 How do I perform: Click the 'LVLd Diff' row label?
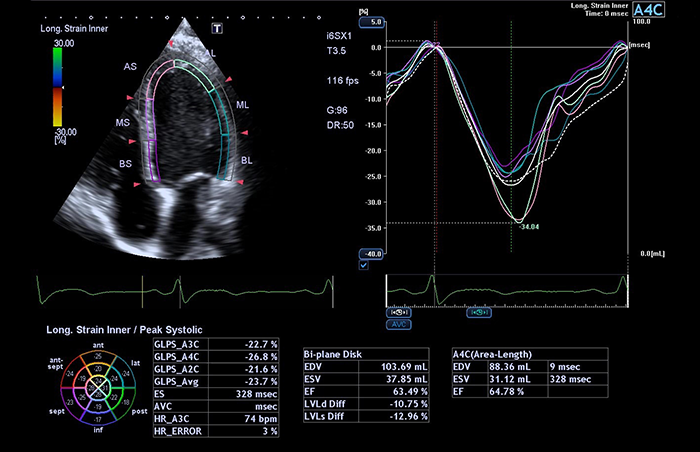coord(325,404)
